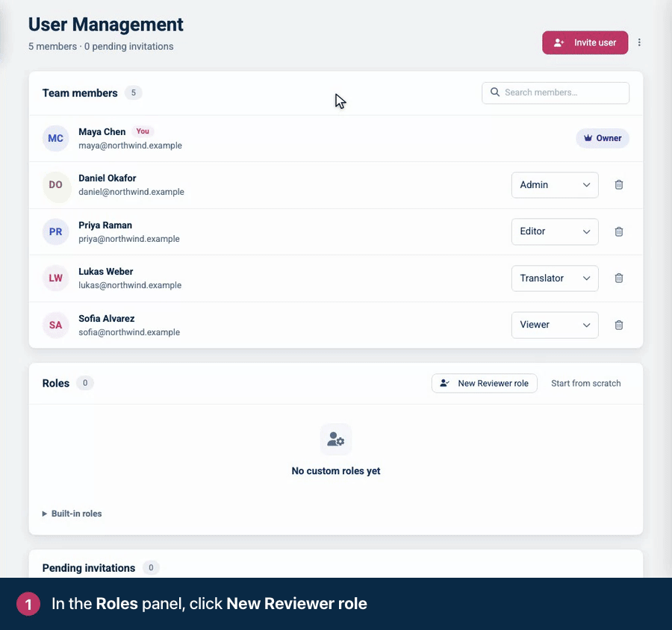
Task: Click the Team members count badge 5
Action: click(x=134, y=93)
